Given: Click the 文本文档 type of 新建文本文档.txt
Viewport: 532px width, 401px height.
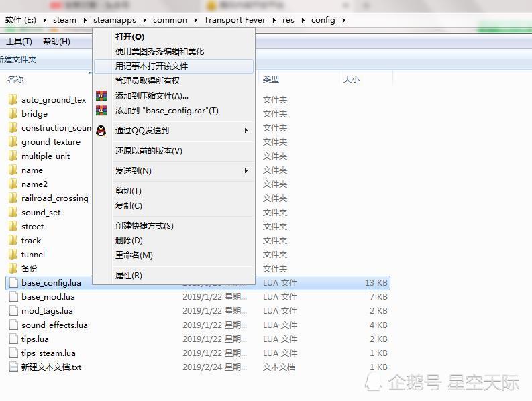Looking at the screenshot, I should (x=279, y=367).
